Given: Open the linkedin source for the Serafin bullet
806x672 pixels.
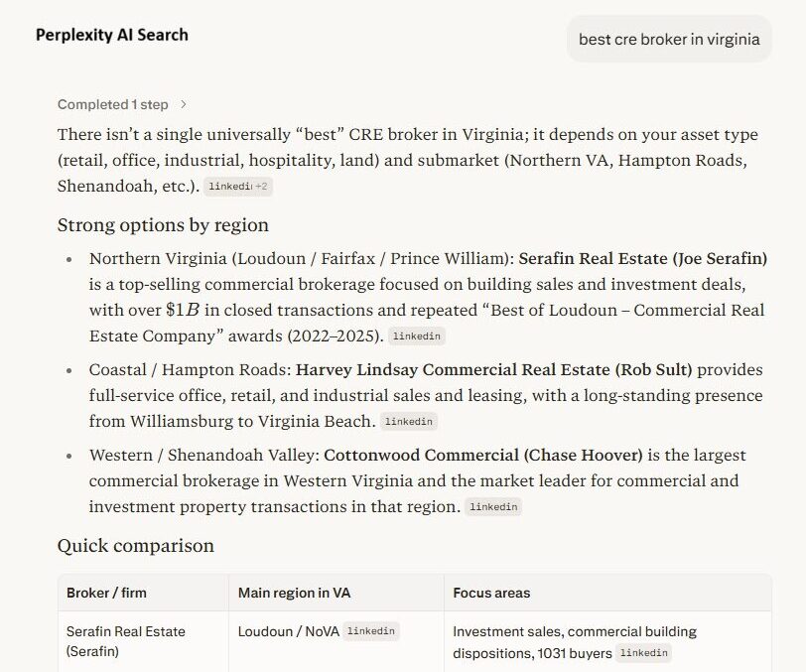Looking at the screenshot, I should [x=418, y=336].
